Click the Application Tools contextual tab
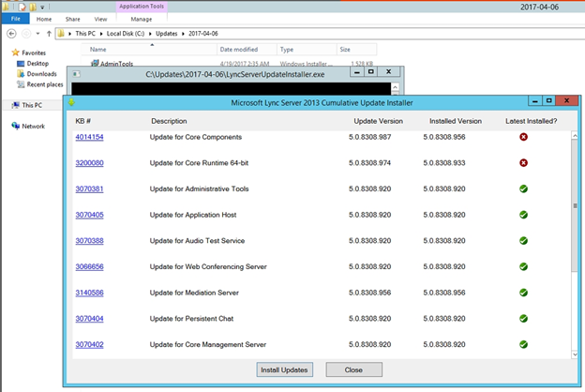This screenshot has width=585, height=392. (x=142, y=7)
